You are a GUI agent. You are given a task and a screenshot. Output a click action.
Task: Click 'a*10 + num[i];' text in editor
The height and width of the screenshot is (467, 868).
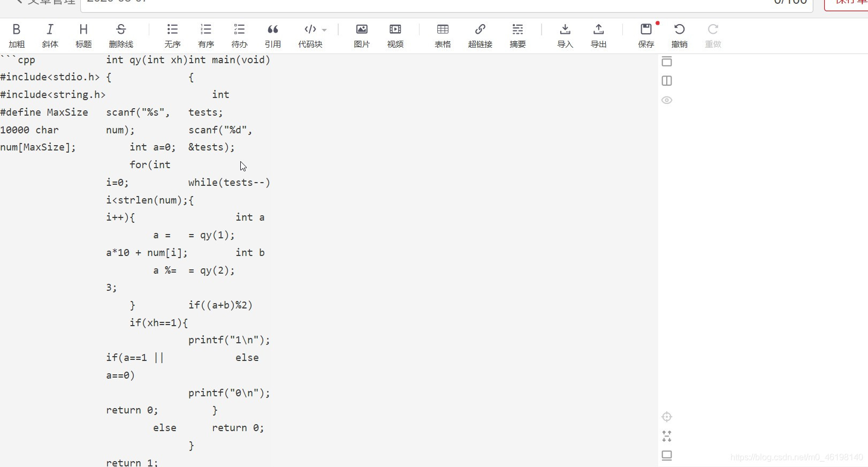coord(147,253)
